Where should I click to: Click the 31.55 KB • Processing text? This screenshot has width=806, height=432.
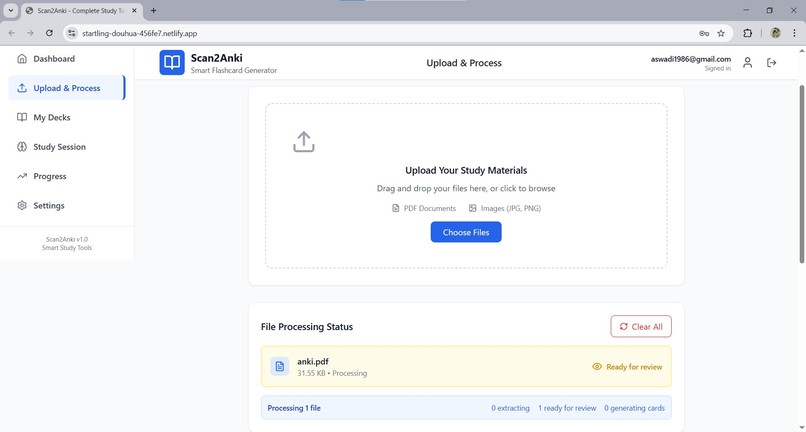pyautogui.click(x=332, y=373)
